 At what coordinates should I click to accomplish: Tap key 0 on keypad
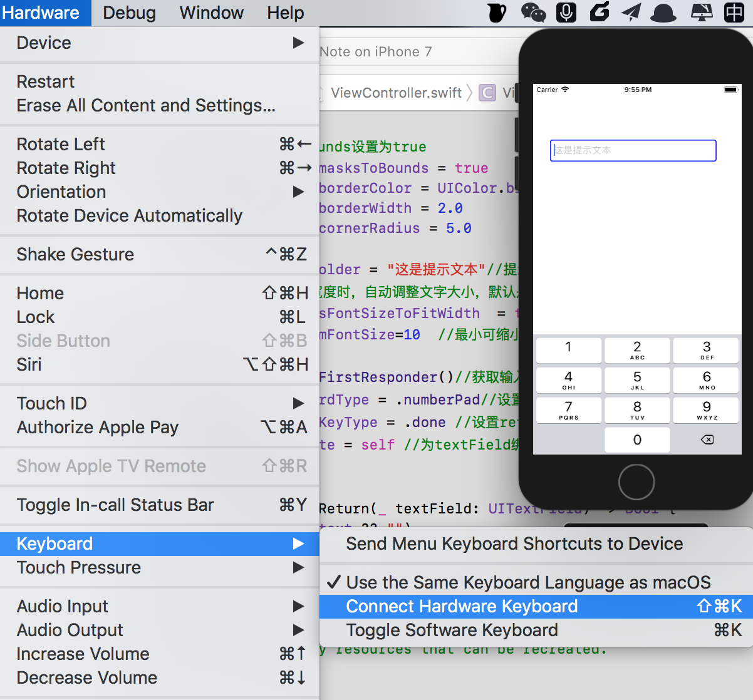click(637, 440)
